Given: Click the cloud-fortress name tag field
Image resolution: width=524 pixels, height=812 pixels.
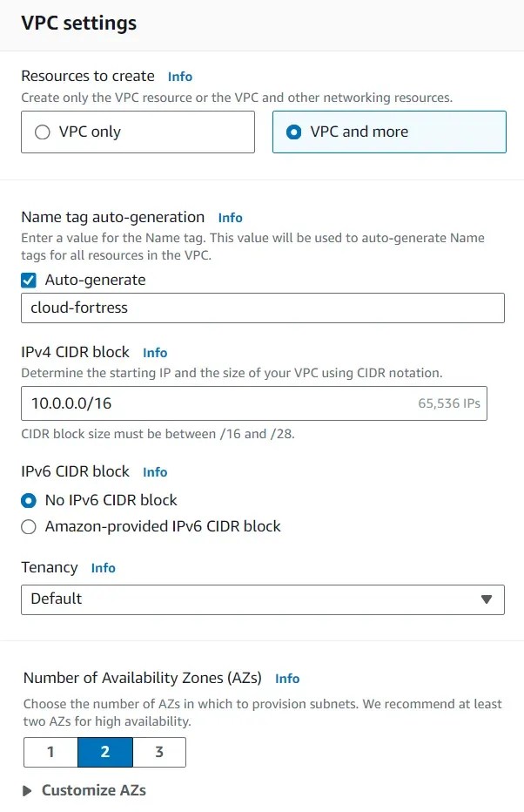Looking at the screenshot, I should click(261, 308).
